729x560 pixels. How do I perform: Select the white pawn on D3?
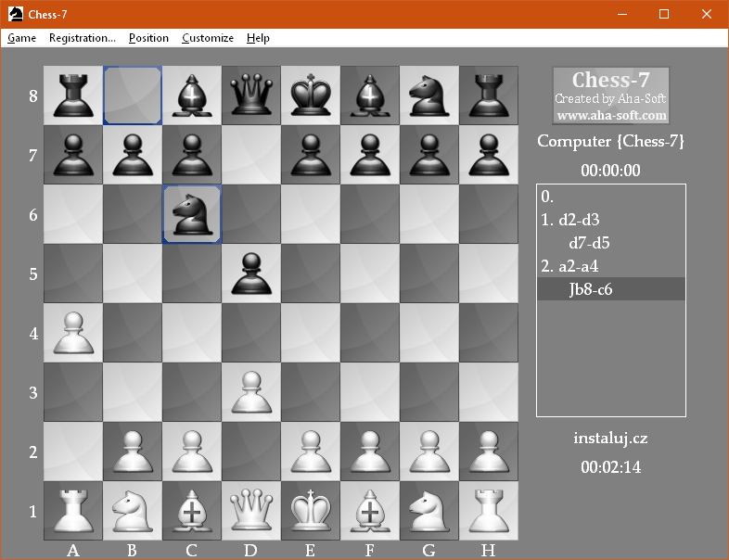click(x=251, y=392)
